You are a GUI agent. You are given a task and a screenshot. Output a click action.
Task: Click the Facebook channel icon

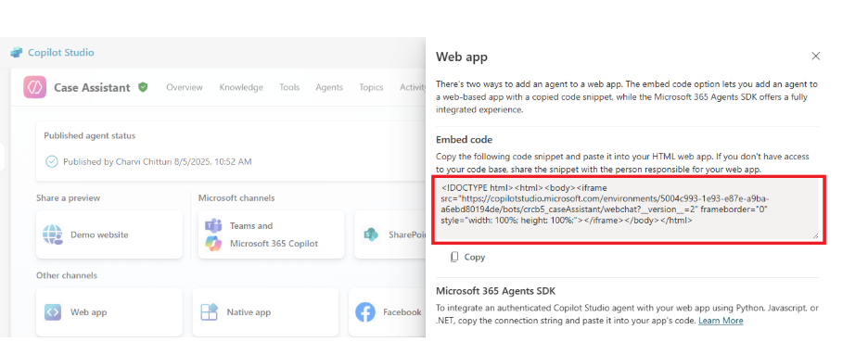point(365,312)
